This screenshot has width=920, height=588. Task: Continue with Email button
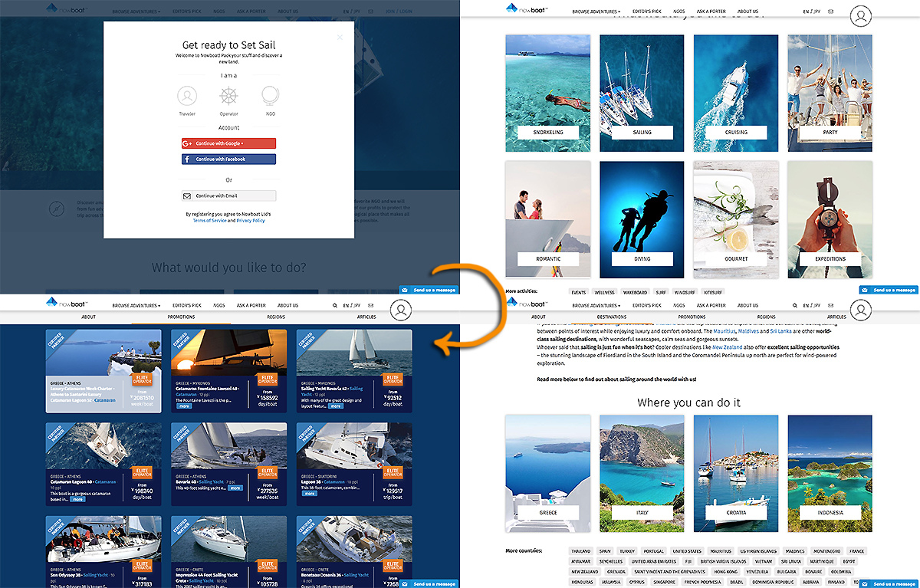click(x=228, y=195)
